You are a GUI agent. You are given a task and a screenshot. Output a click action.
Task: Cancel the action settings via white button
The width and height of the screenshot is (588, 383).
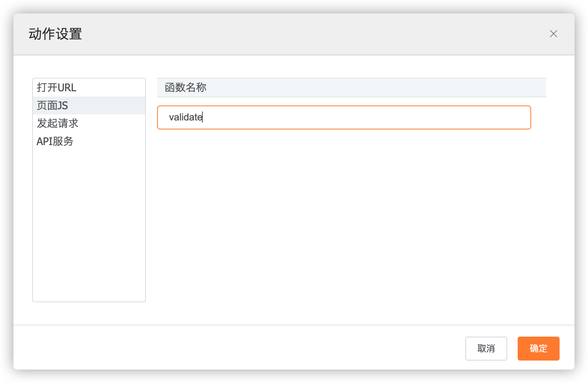[x=486, y=349]
